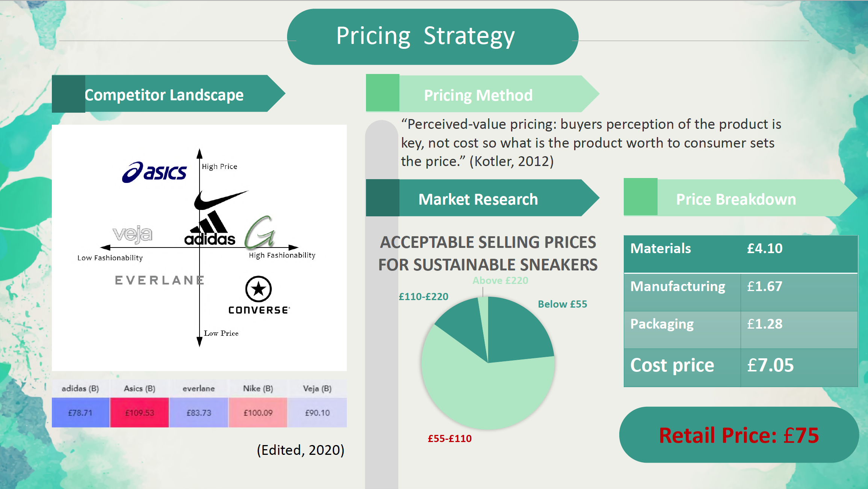Viewport: 868px width, 489px height.
Task: Select the Cost price £7.05 table row
Action: coord(741,367)
